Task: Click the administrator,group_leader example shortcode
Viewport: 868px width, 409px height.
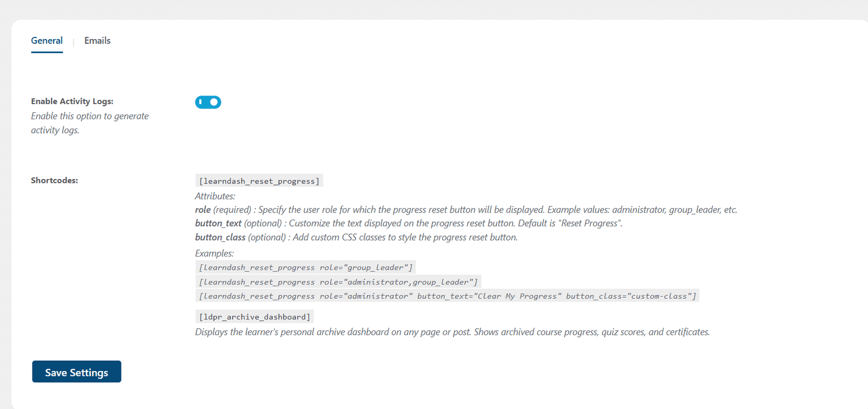Action: 339,282
